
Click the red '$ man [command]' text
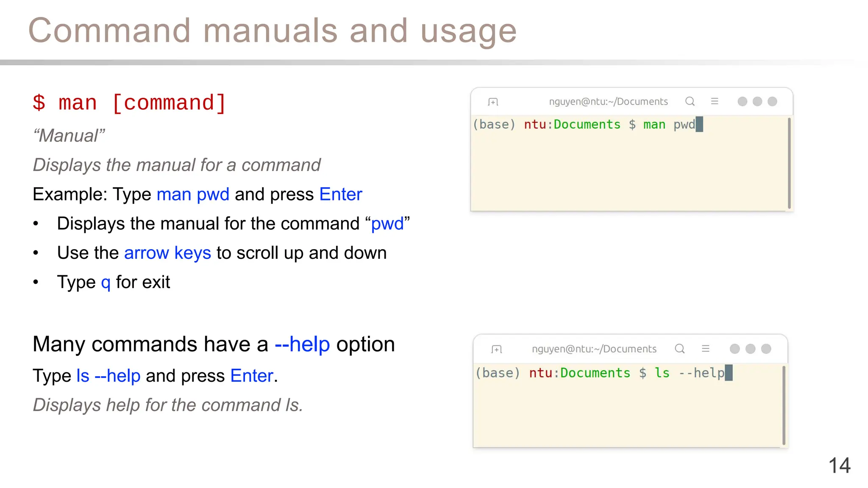130,103
